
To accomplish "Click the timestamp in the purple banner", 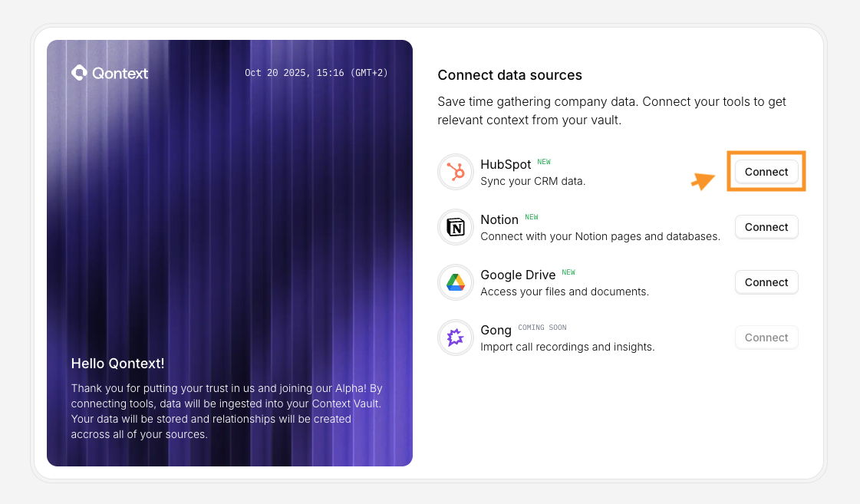I will tap(316, 73).
